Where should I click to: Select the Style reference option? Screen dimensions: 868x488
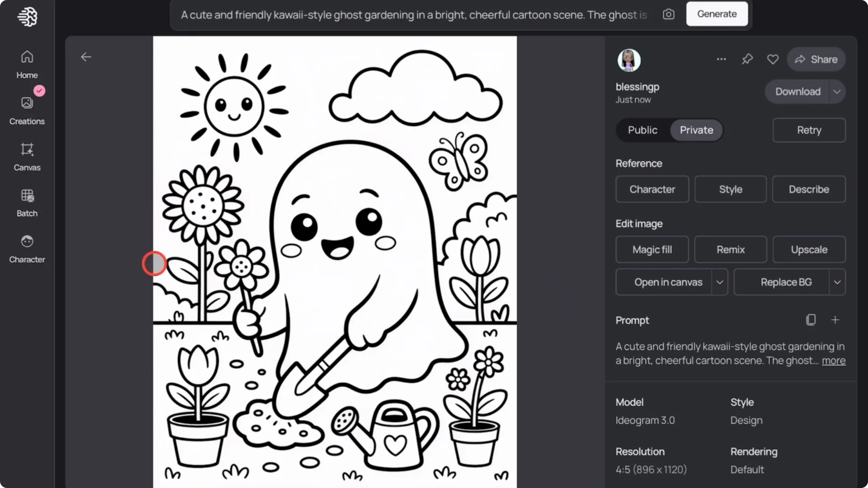point(730,189)
